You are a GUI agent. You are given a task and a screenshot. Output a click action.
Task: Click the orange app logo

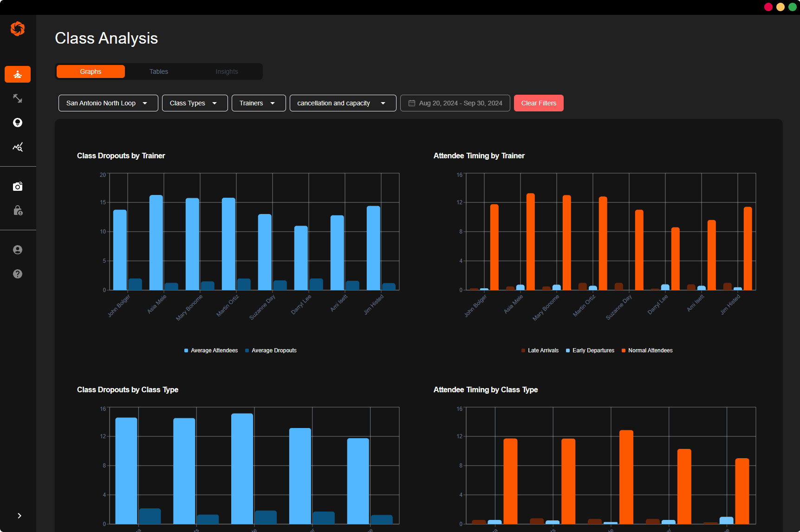[18, 29]
